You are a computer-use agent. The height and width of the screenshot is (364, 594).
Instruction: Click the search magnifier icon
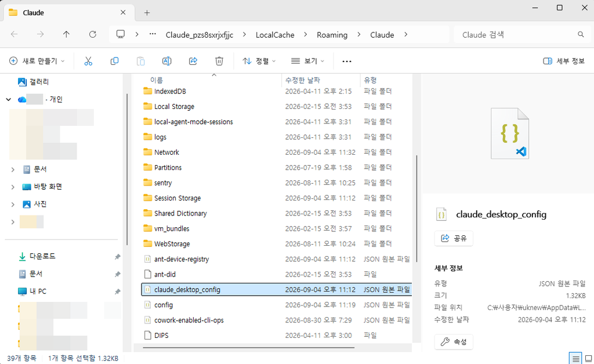[581, 34]
